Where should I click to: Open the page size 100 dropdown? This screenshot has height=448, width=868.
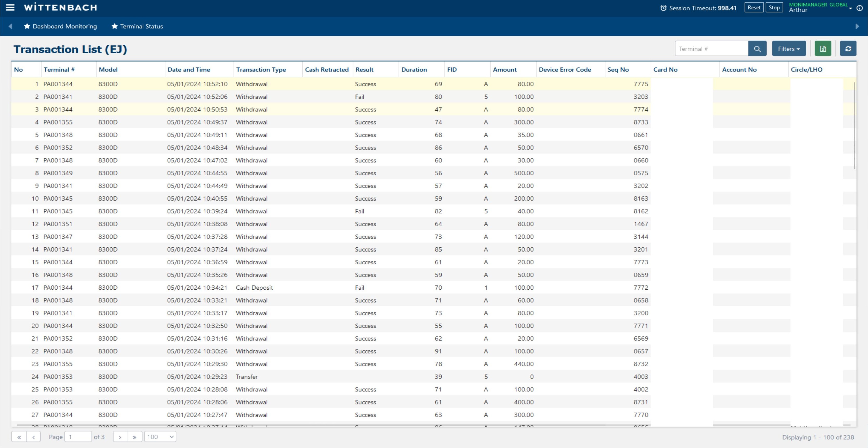(x=160, y=437)
